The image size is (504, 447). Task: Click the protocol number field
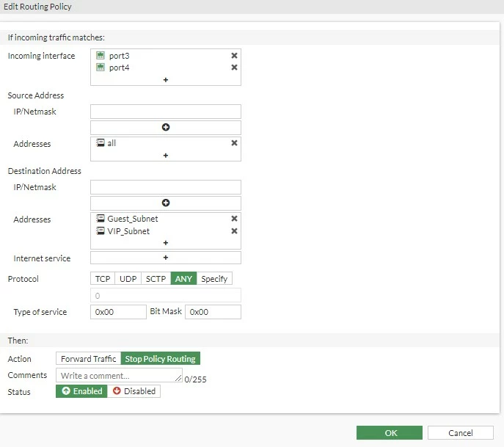[x=166, y=296]
